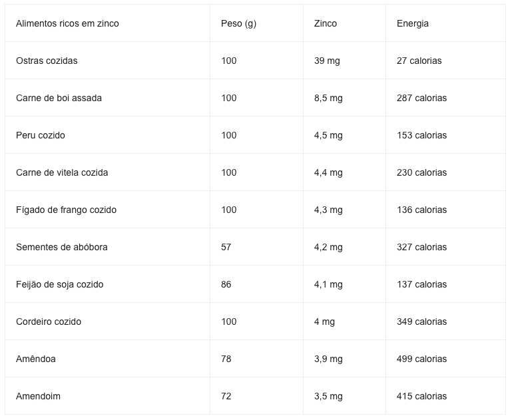Select the 'Amêndoa' cell

(x=107, y=359)
